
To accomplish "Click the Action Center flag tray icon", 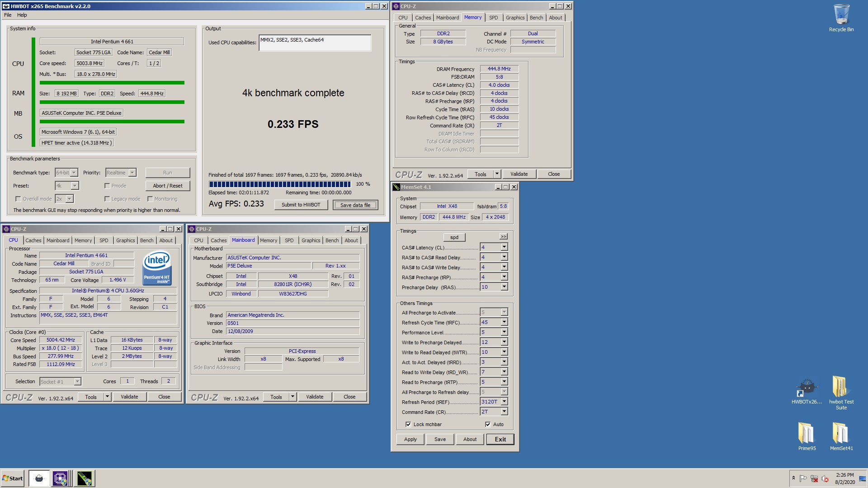I will click(803, 479).
